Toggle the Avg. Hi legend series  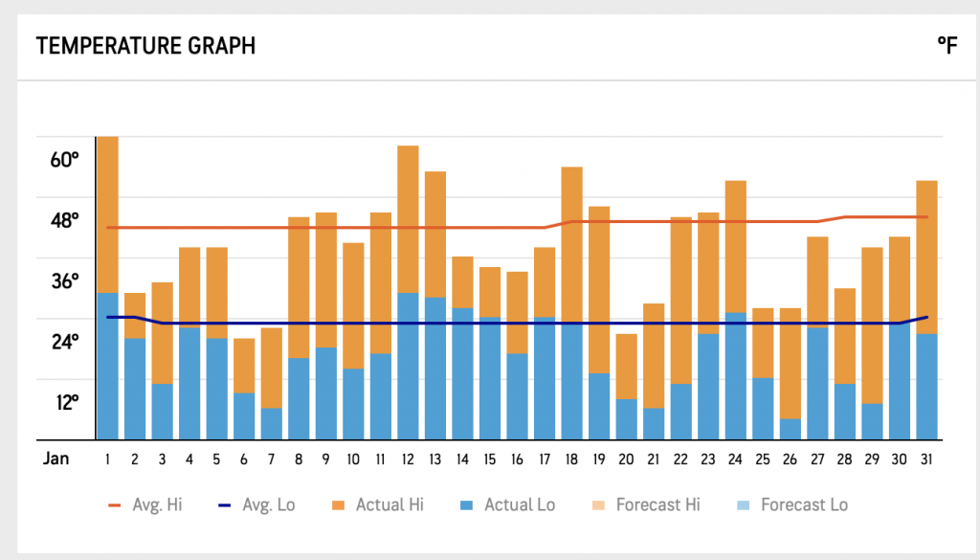[x=145, y=505]
